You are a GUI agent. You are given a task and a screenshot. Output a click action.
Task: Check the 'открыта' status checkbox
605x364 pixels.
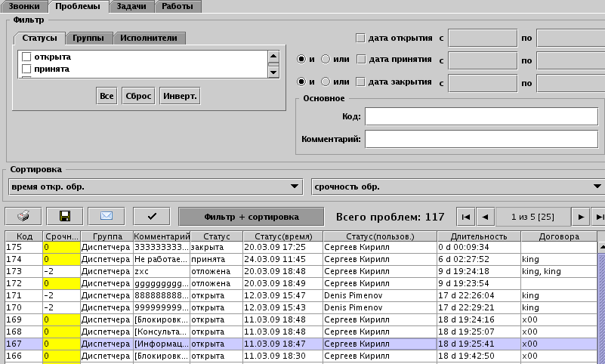pos(27,57)
